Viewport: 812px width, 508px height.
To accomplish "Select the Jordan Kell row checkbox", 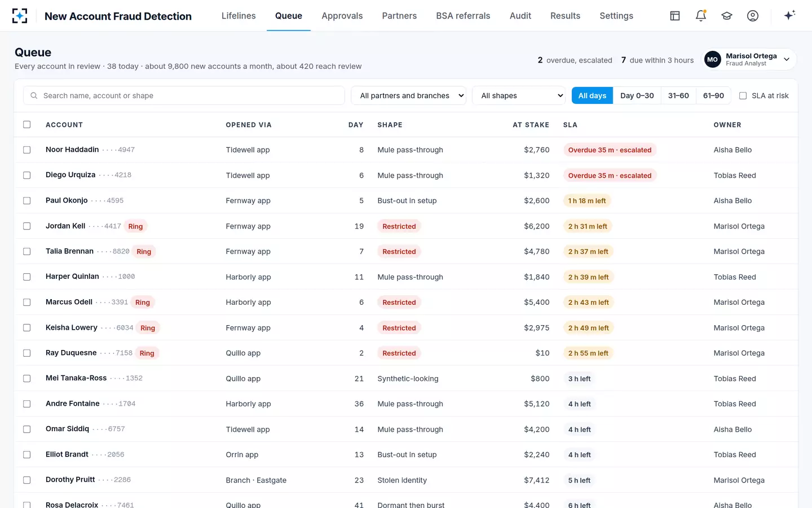I will [x=27, y=226].
